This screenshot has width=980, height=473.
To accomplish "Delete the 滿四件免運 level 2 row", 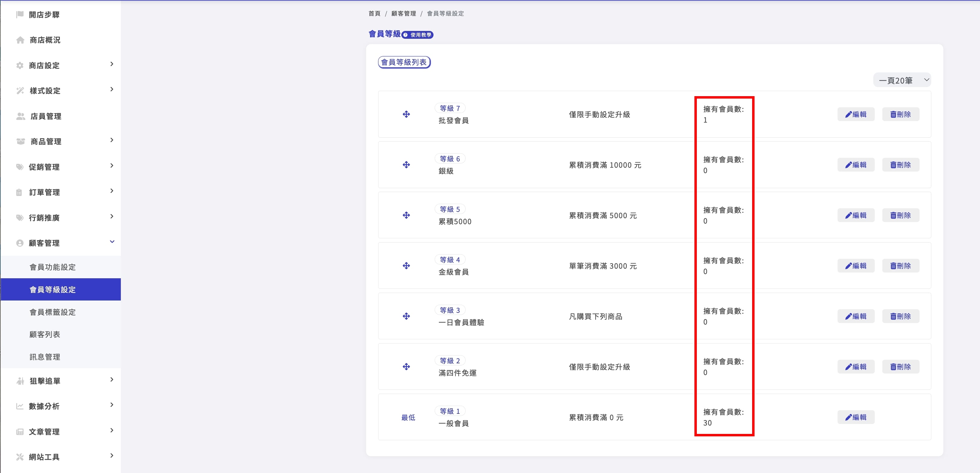I will pyautogui.click(x=901, y=367).
